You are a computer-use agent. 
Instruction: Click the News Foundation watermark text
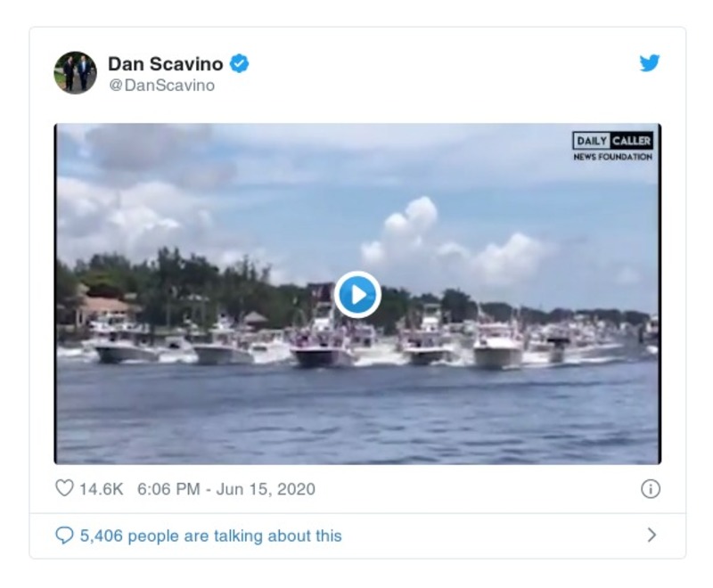coord(612,158)
